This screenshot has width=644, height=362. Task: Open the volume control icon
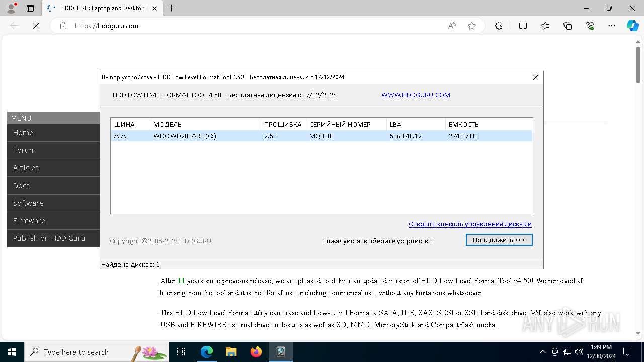(579, 352)
